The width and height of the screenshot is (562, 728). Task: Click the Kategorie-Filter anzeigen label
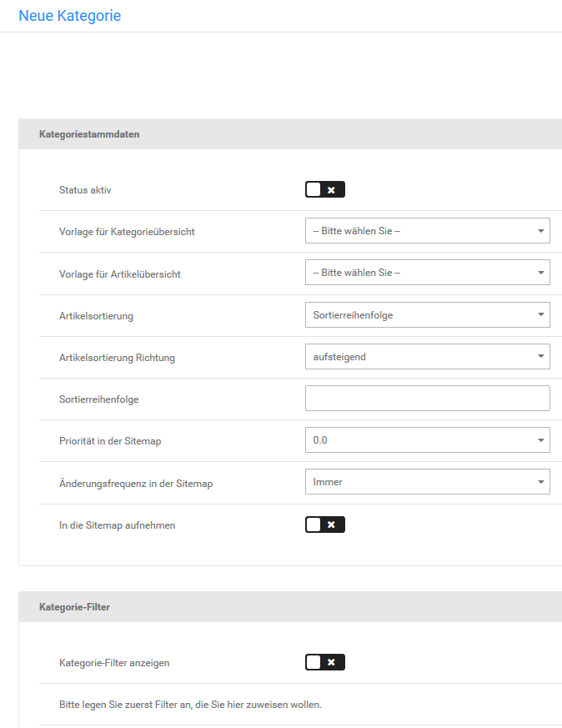click(x=114, y=663)
